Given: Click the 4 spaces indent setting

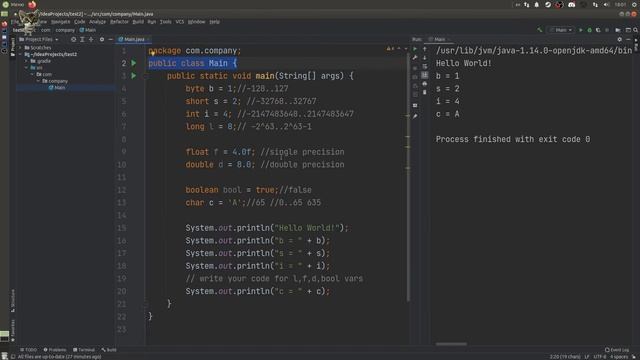Looking at the screenshot, I should click(619, 357).
